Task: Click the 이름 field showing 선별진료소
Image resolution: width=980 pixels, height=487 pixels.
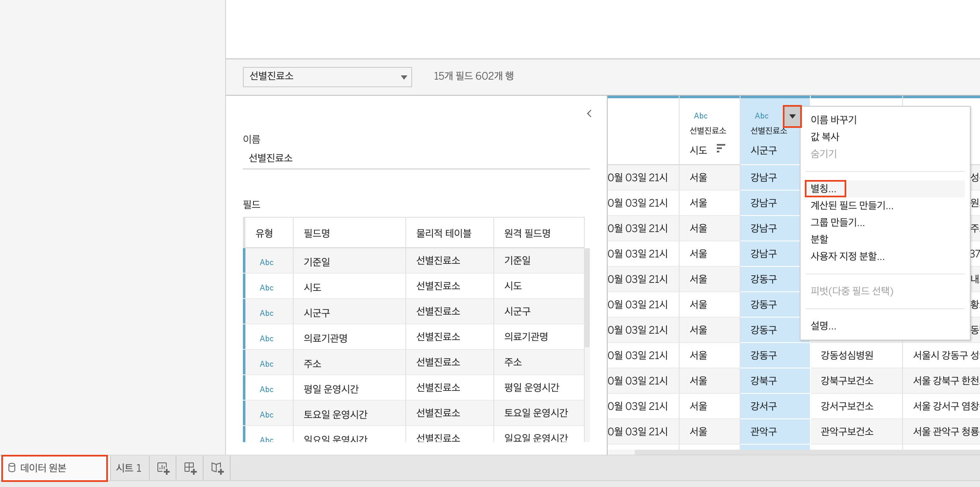Action: 416,158
